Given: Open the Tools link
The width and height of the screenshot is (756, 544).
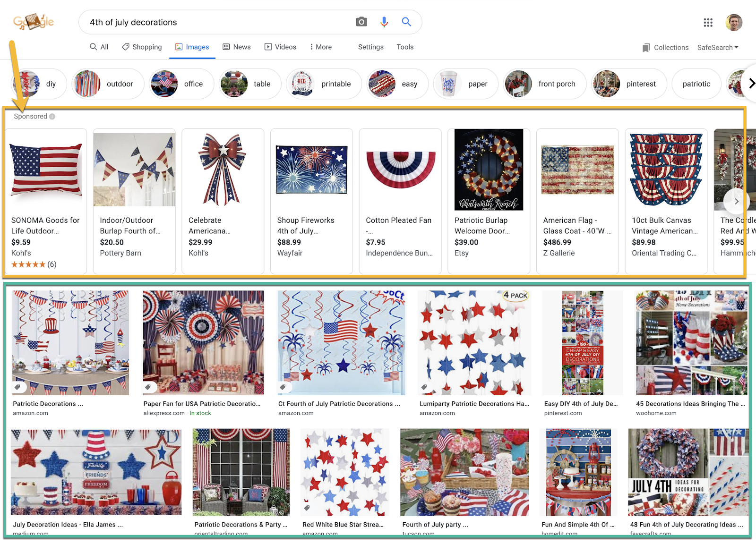Looking at the screenshot, I should [x=405, y=47].
